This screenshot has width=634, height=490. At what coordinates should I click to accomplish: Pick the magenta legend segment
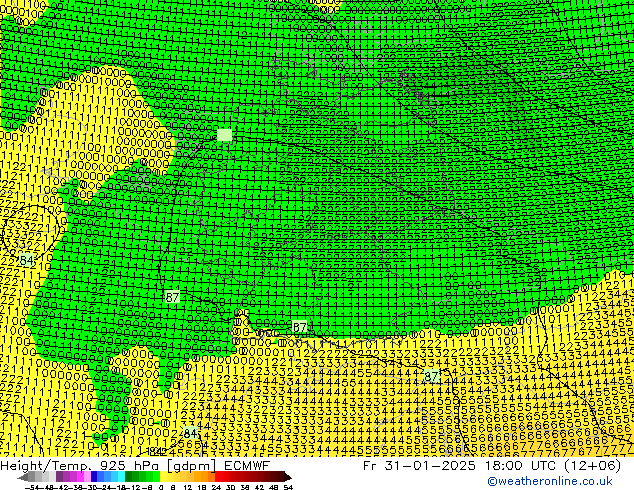[x=80, y=477]
